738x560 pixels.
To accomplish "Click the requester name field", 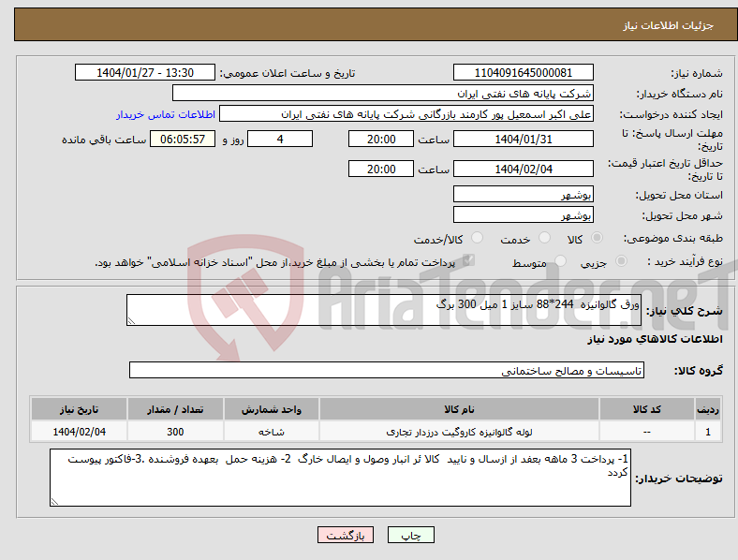I will [406, 114].
